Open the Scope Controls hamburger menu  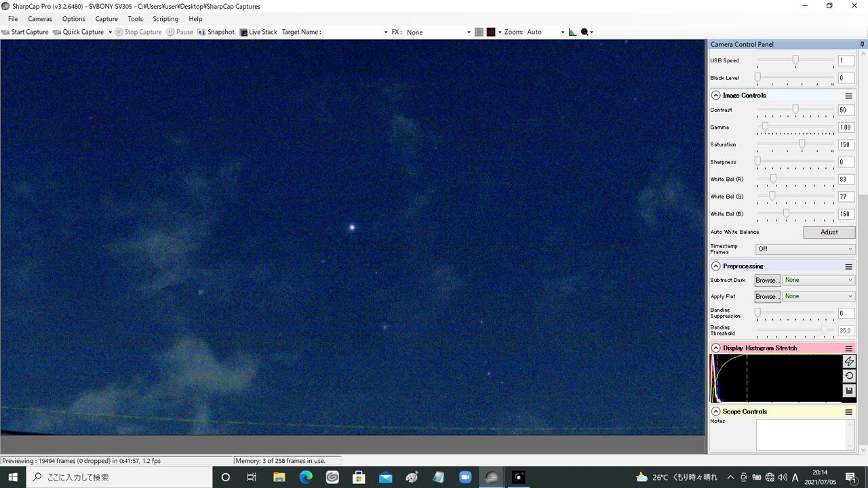tap(848, 411)
